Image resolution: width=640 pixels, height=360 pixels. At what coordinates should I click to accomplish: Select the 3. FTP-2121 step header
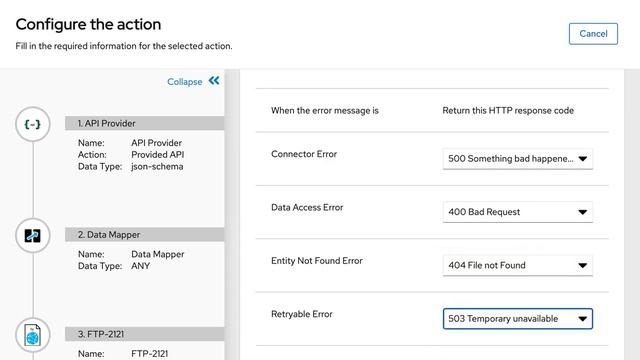pyautogui.click(x=144, y=334)
